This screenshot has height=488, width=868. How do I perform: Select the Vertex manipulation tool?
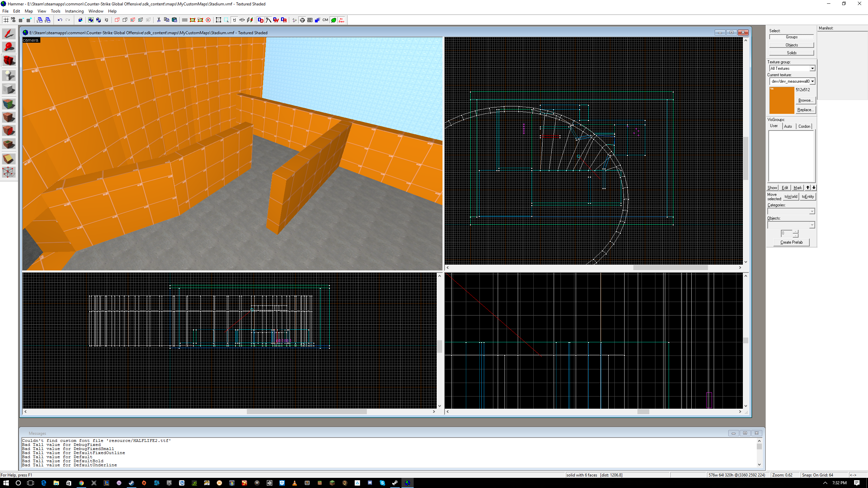(9, 172)
